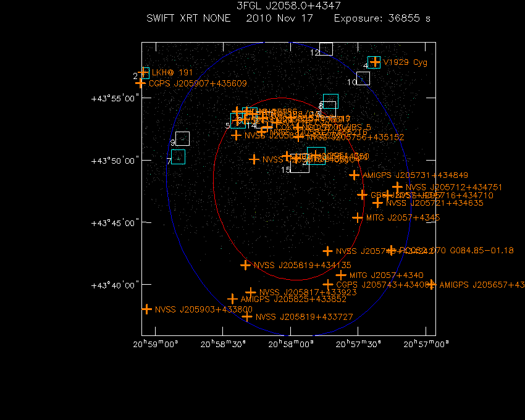Click the right ascension label 20h57m30s
This screenshot has width=525, height=420.
point(358,344)
